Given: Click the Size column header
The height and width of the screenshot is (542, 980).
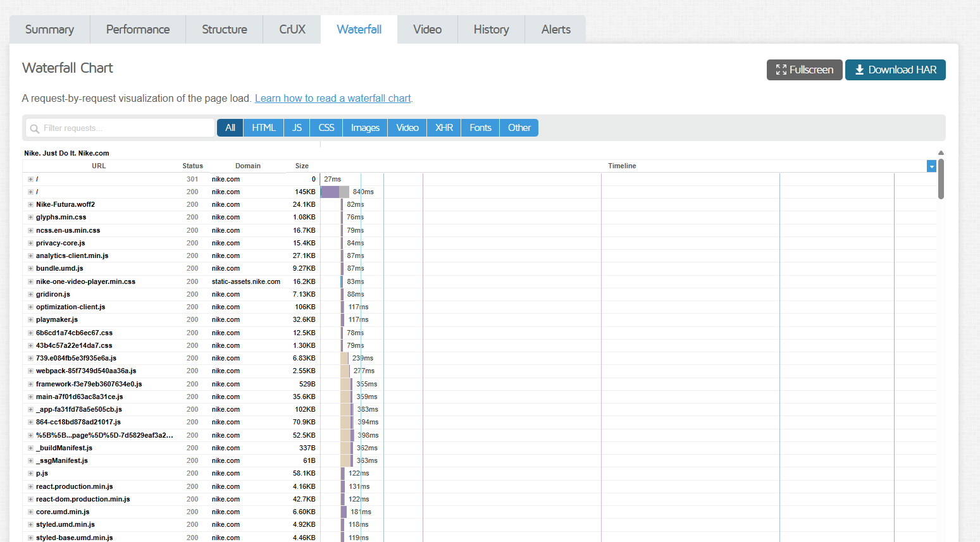Looking at the screenshot, I should tap(302, 166).
